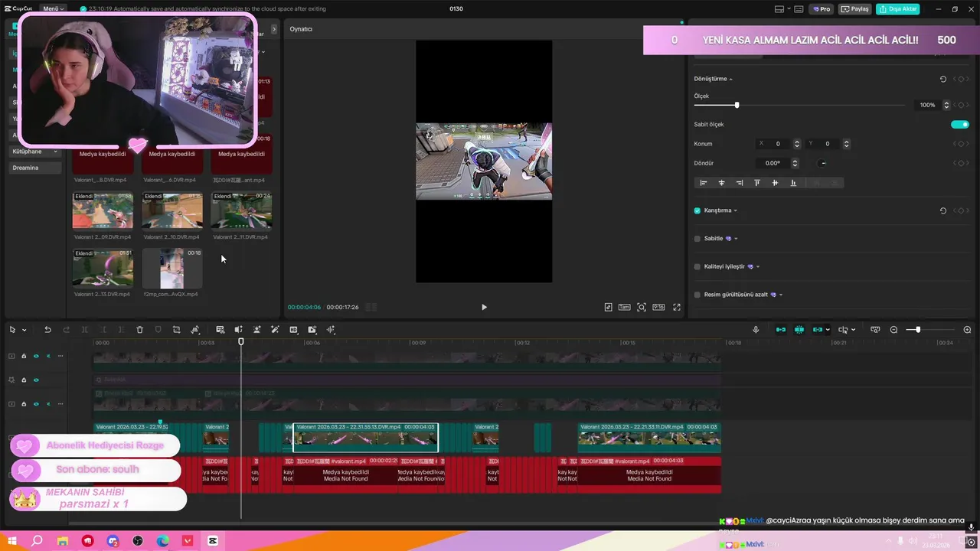This screenshot has width=980, height=551.
Task: Open the Windows Start menu
Action: pyautogui.click(x=12, y=541)
